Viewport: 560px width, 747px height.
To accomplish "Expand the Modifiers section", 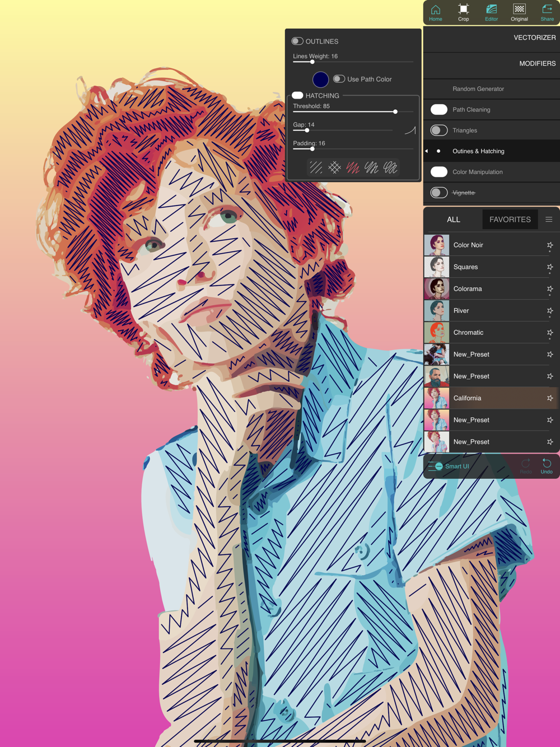I will point(492,64).
